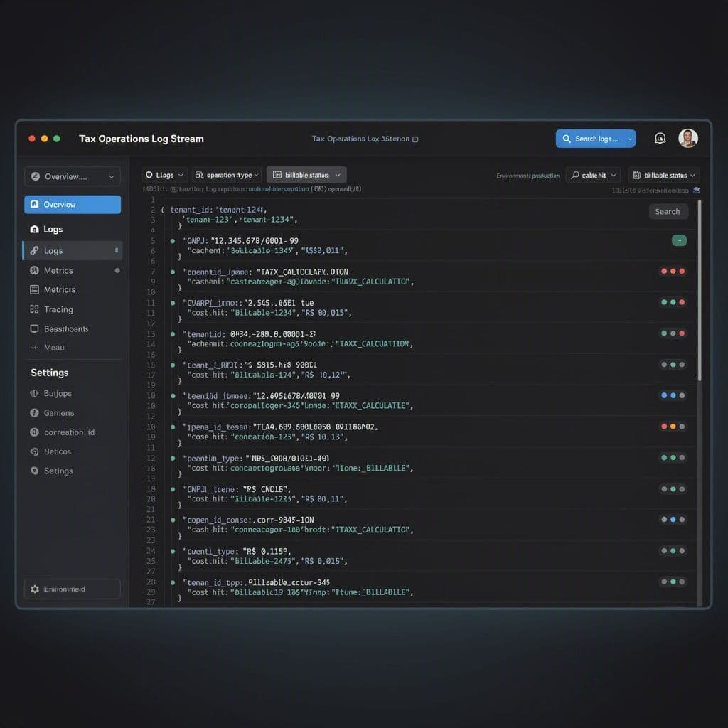
Task: Toggle the bullet on the cpenntid_ipmo entry
Action: (173, 272)
